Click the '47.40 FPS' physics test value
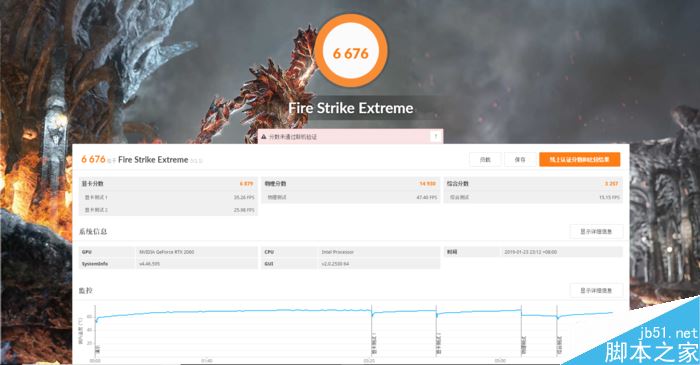Image resolution: width=700 pixels, height=365 pixels. pos(426,197)
